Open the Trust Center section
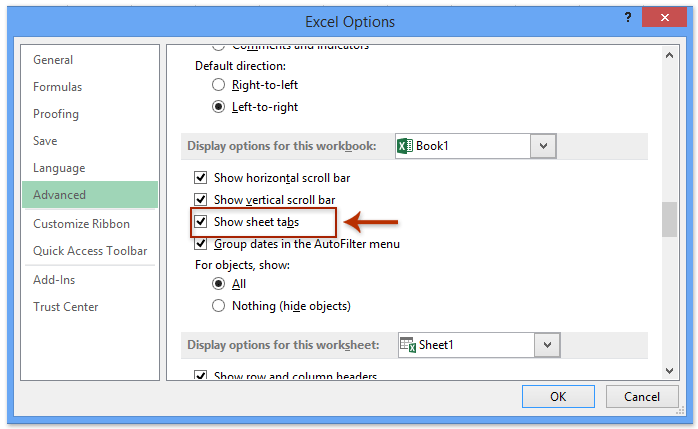Image resolution: width=698 pixels, height=429 pixels. pyautogui.click(x=66, y=307)
